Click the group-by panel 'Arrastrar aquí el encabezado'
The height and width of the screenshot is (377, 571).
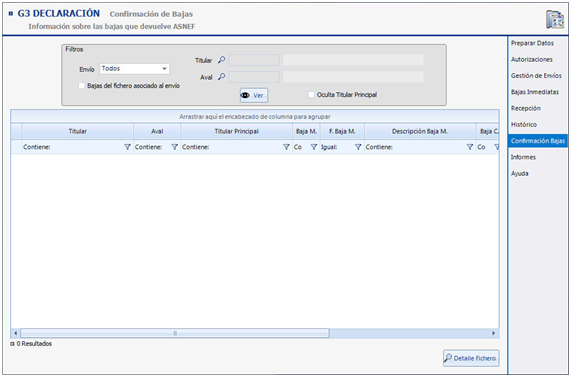click(255, 117)
